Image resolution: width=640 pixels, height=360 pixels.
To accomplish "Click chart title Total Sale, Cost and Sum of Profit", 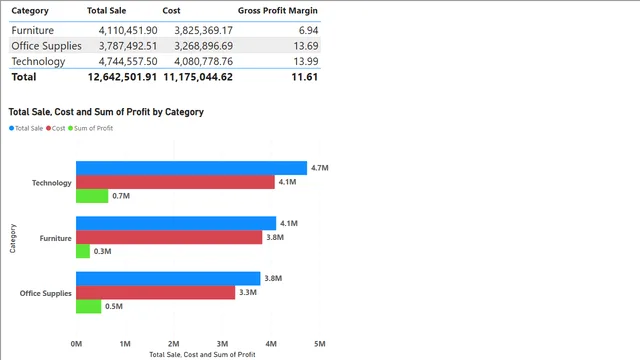I will (x=106, y=112).
